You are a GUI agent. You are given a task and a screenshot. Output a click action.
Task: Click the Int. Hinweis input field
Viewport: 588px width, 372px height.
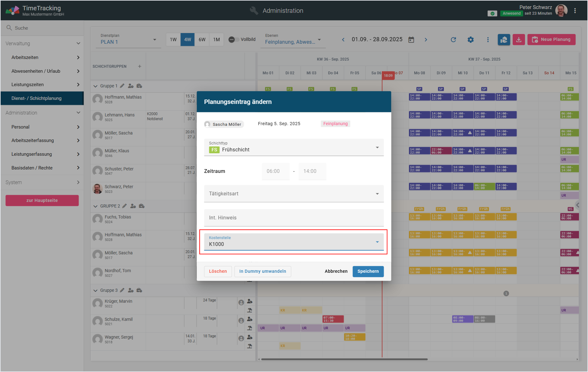pos(294,218)
